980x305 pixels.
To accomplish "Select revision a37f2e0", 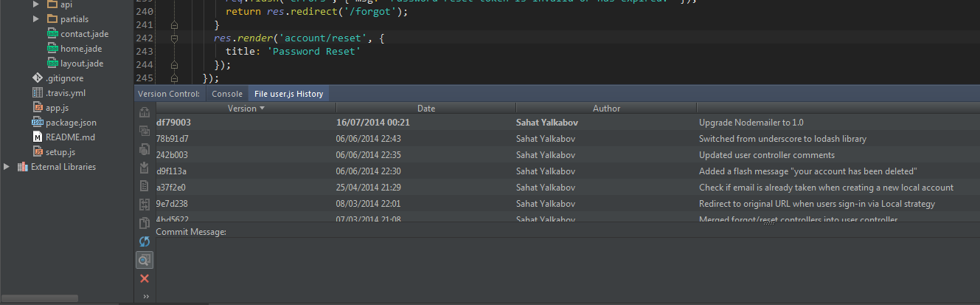I will [x=568, y=187].
